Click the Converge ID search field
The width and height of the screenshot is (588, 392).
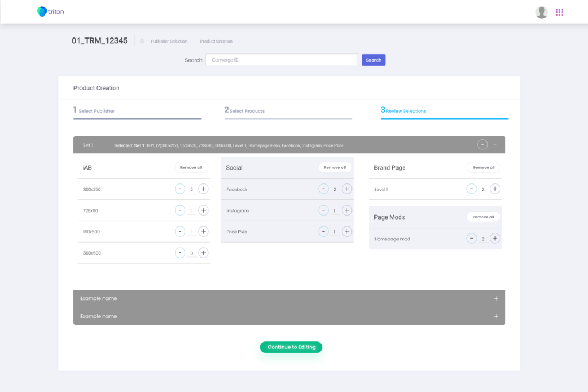[281, 60]
